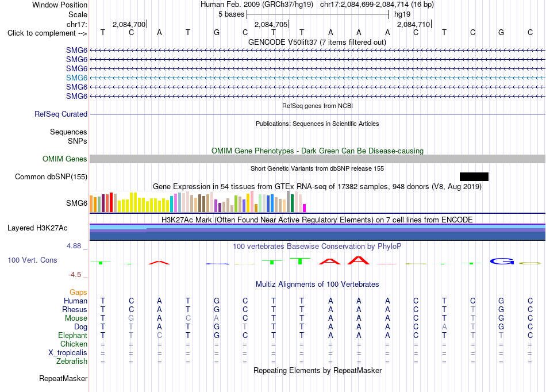Click the orange Gaps label

(x=78, y=292)
